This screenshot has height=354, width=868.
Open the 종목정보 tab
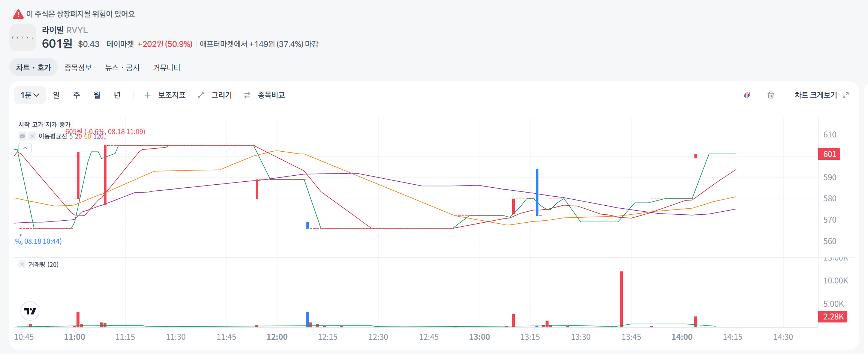click(x=78, y=68)
